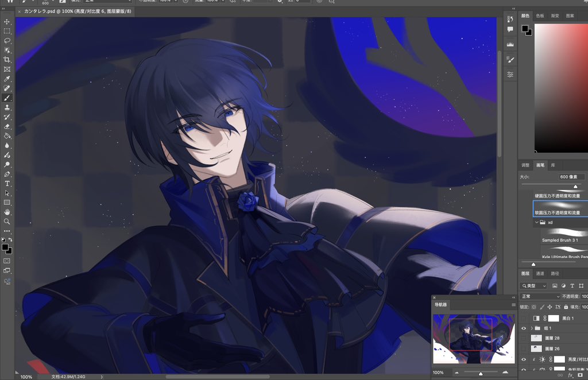Show the 图层 28 layer

point(524,338)
